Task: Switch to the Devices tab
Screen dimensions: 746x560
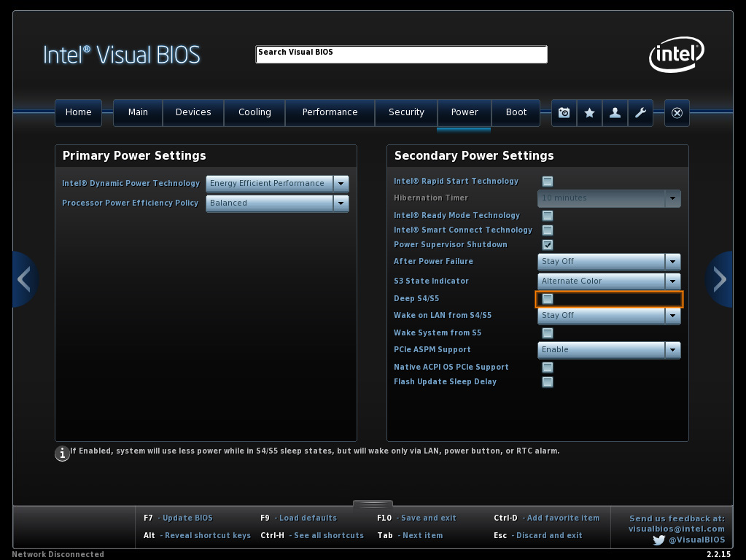Action: click(x=193, y=113)
